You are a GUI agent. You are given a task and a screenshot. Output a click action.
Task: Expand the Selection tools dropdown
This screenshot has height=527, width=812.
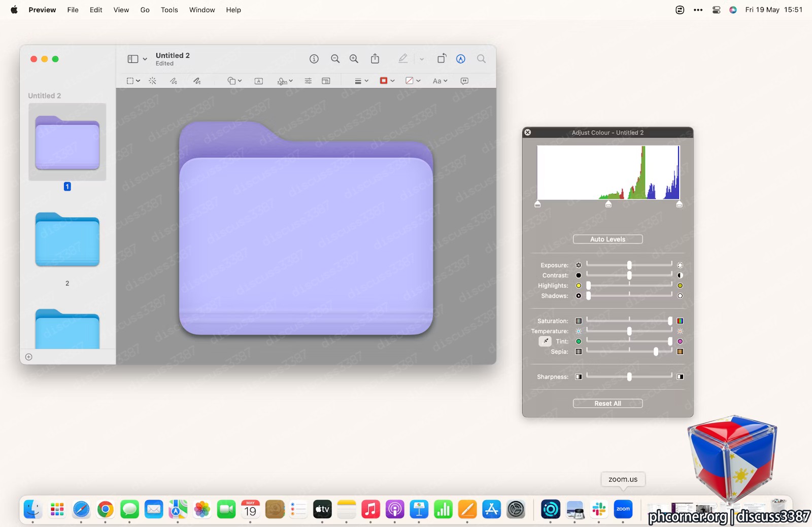click(x=133, y=81)
